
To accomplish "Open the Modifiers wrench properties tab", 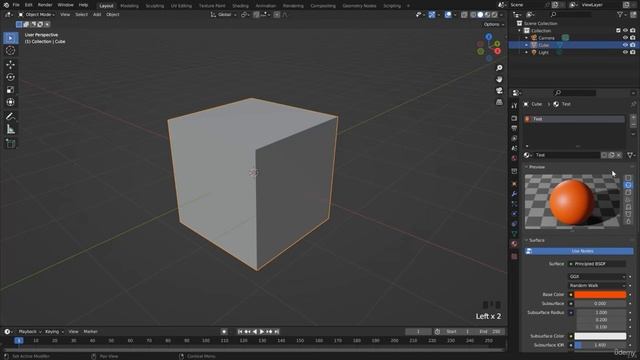I will 514,194.
